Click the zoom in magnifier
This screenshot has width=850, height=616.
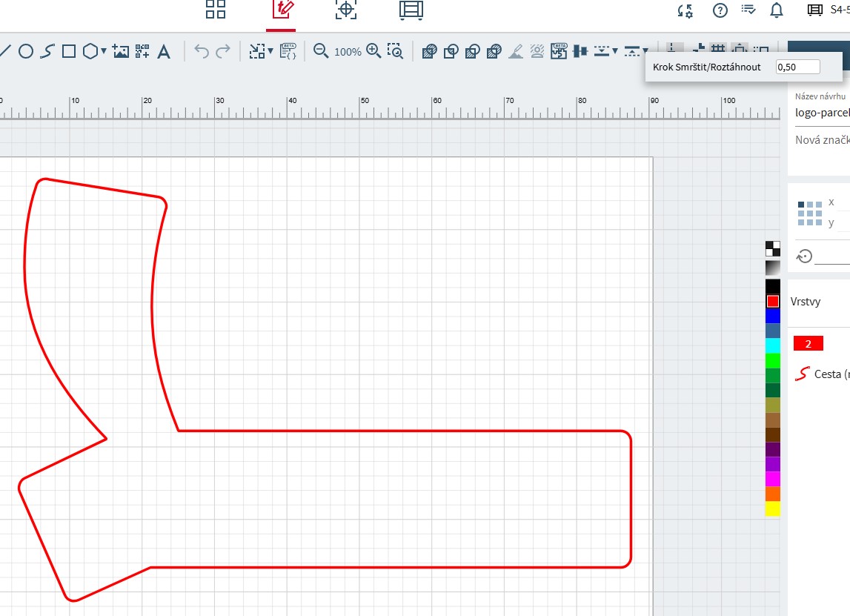pos(374,51)
